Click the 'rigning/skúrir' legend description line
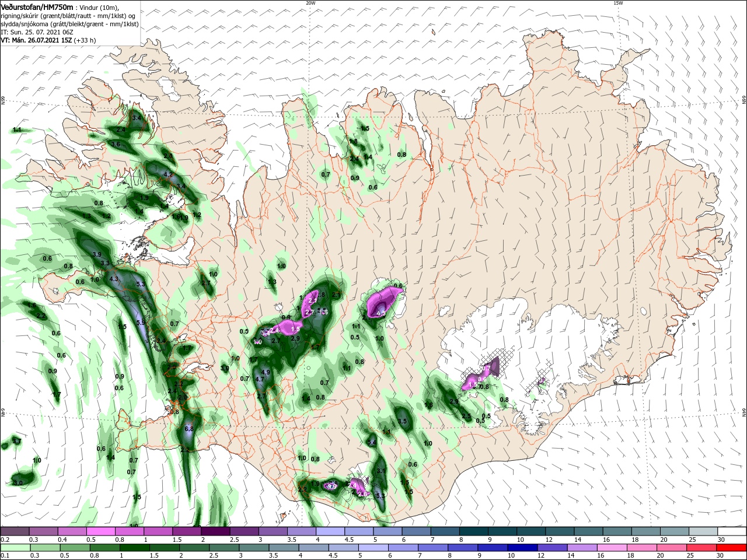747x560 pixels. [68, 15]
